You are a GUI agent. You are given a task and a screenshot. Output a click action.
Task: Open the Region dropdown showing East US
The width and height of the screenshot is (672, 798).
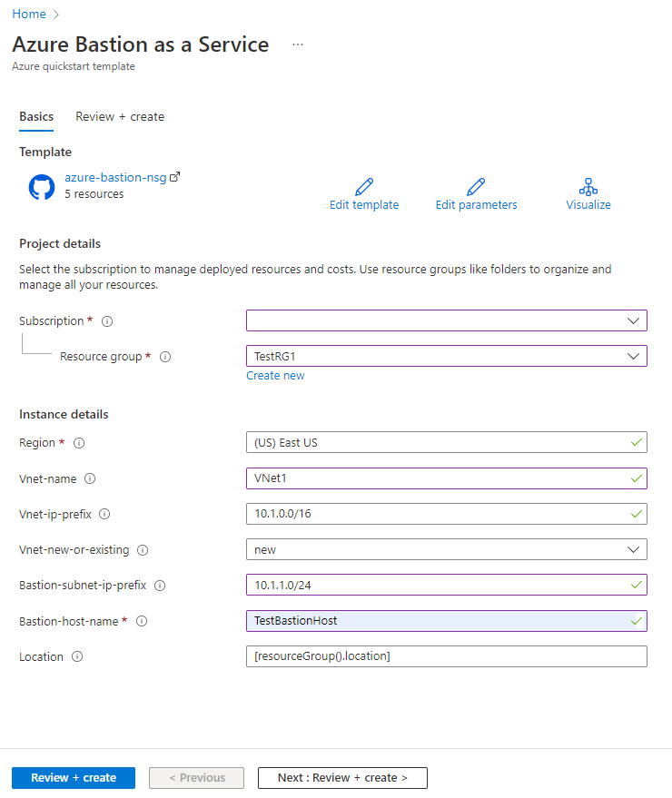[x=447, y=442]
